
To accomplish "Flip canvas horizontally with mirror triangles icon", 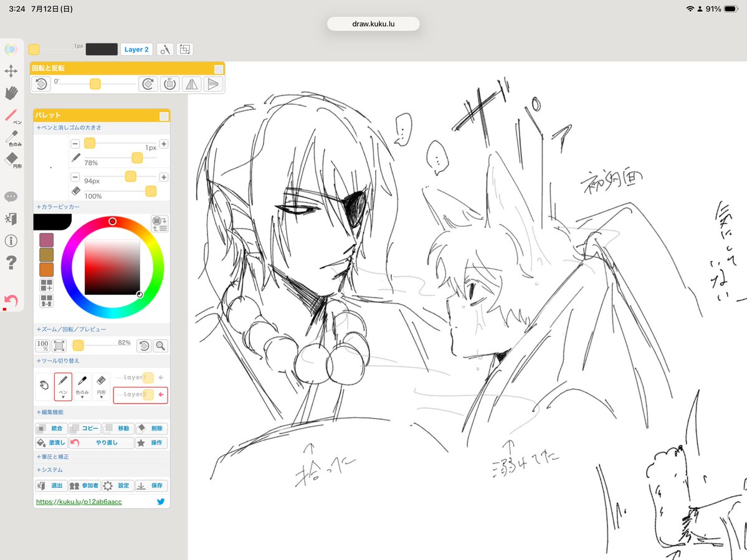I will [x=191, y=84].
